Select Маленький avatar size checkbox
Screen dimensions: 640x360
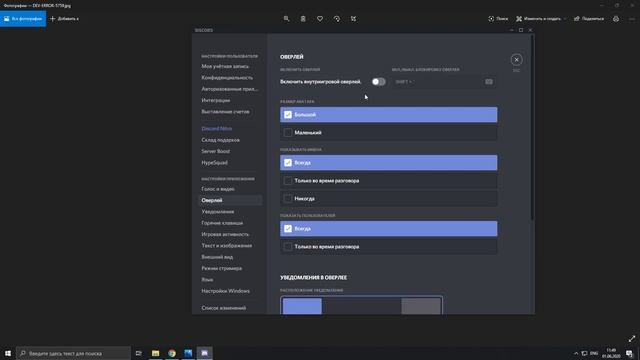288,133
